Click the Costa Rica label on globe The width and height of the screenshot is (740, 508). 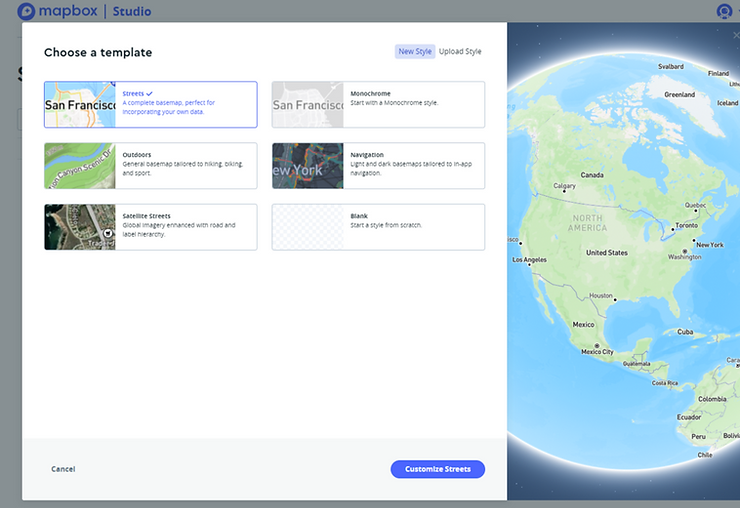tap(664, 383)
